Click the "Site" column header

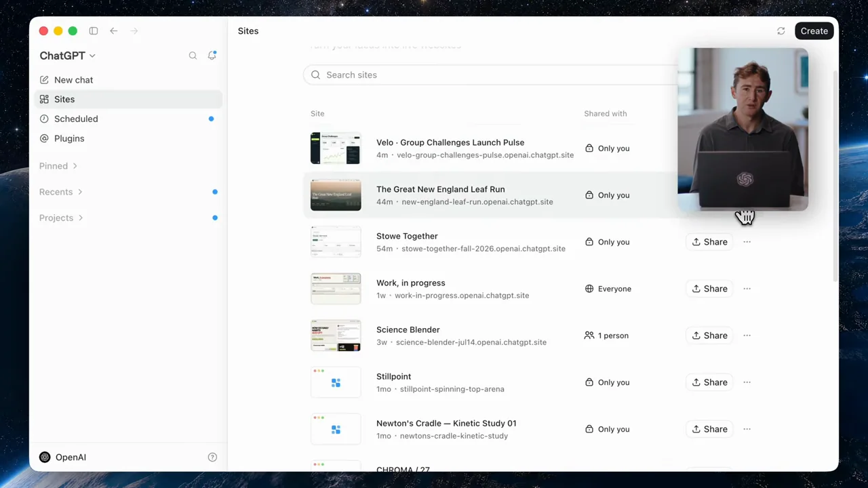[317, 114]
